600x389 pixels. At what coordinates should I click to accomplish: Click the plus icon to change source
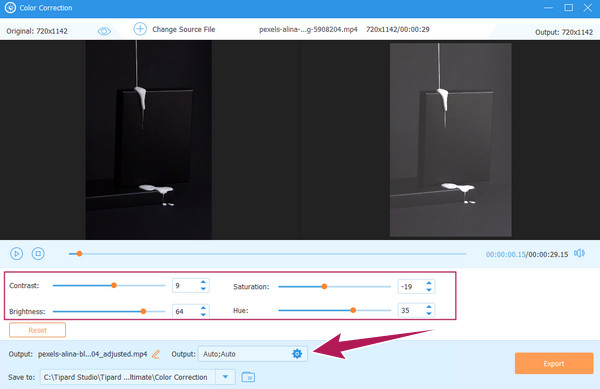click(x=140, y=29)
